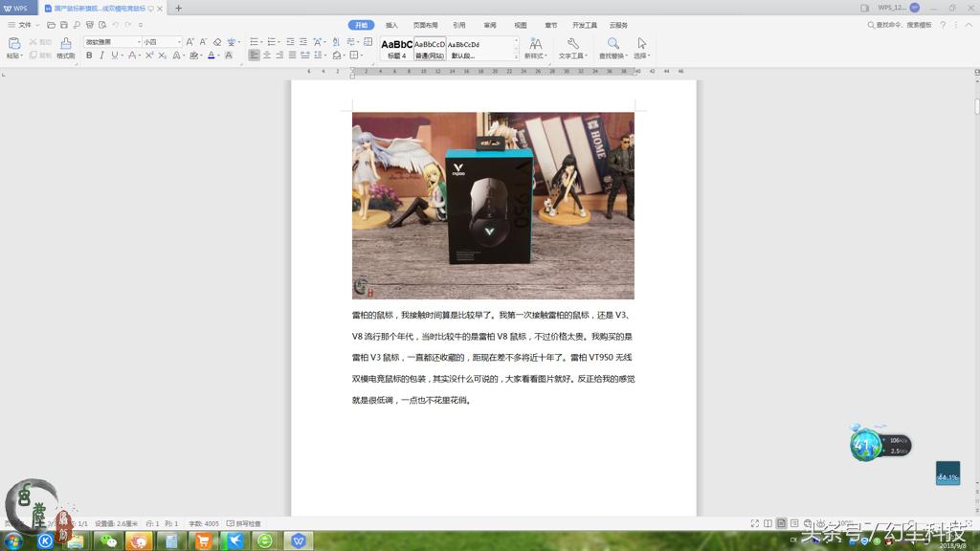The height and width of the screenshot is (551, 980).
Task: Click the Undo arrow icon
Action: point(116,25)
